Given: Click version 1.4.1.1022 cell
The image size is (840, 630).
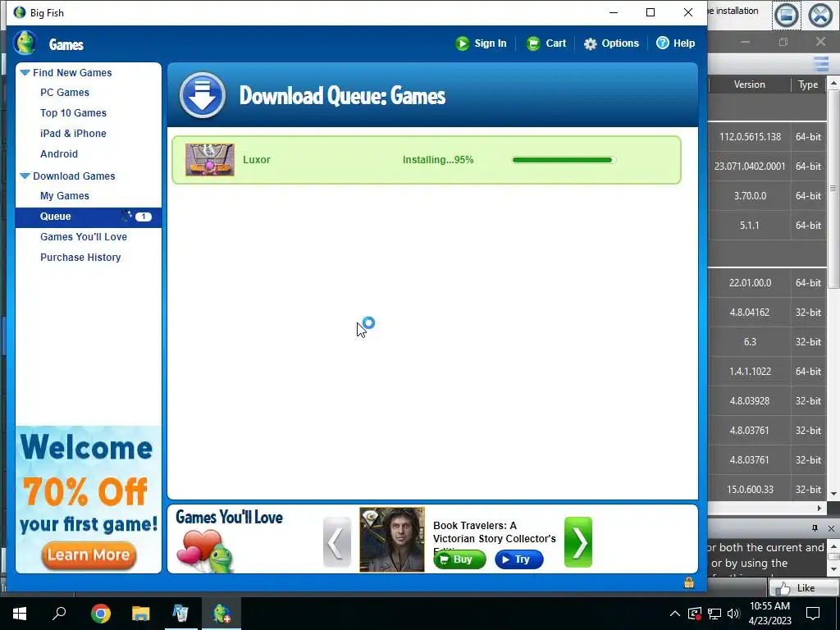Looking at the screenshot, I should [x=750, y=372].
